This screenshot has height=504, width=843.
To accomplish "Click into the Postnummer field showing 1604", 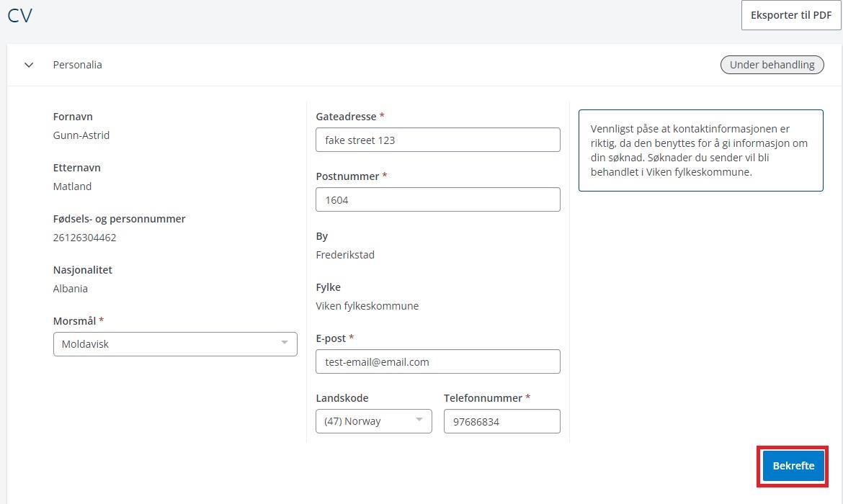I will [x=437, y=199].
